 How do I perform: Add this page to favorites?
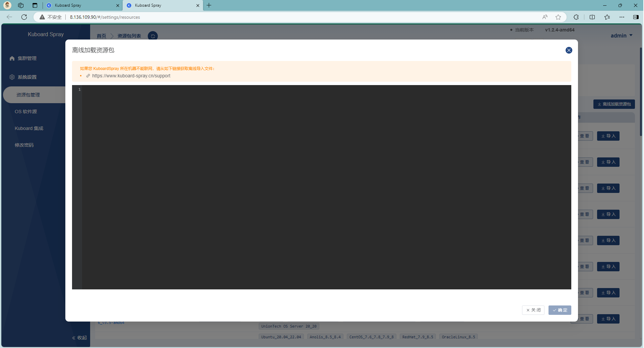point(558,17)
